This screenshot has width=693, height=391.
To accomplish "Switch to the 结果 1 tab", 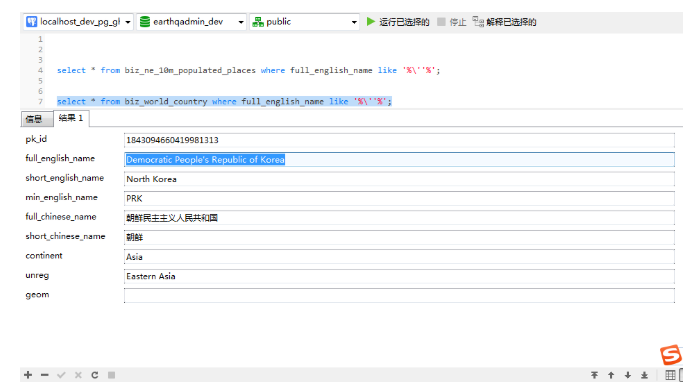I will (71, 118).
